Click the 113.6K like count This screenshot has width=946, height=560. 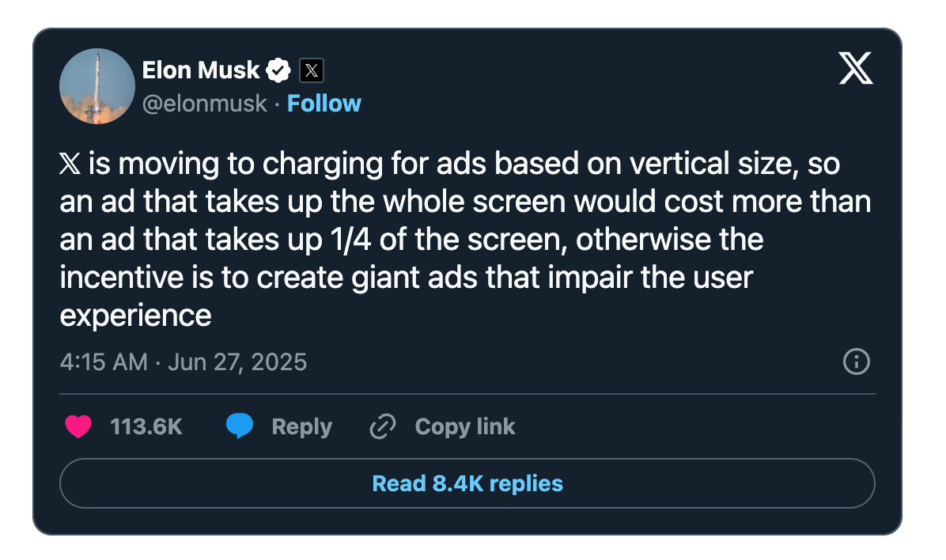point(146,426)
